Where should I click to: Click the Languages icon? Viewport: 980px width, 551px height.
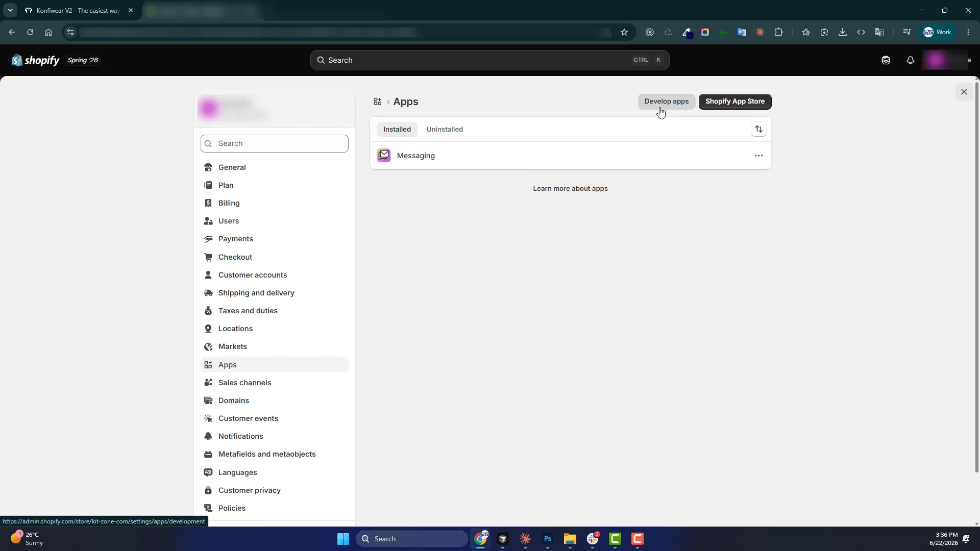pos(208,472)
